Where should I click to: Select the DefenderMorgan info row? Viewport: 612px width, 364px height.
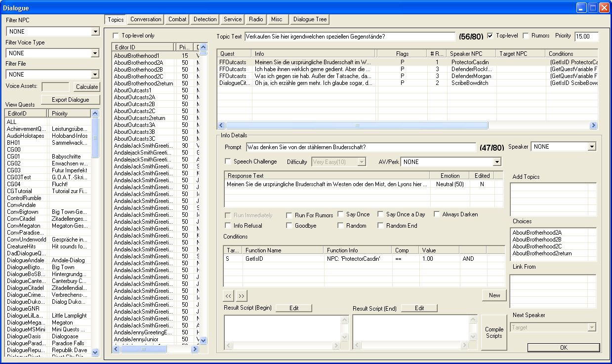(408, 76)
